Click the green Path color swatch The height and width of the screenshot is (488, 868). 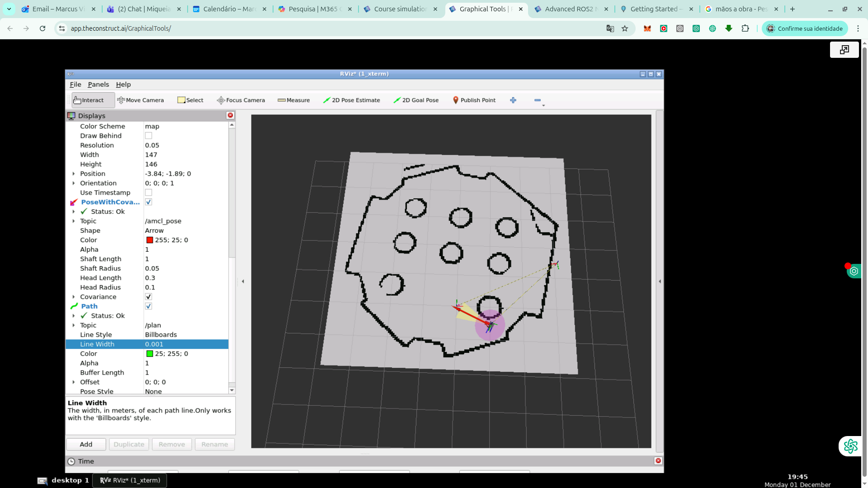click(x=150, y=354)
